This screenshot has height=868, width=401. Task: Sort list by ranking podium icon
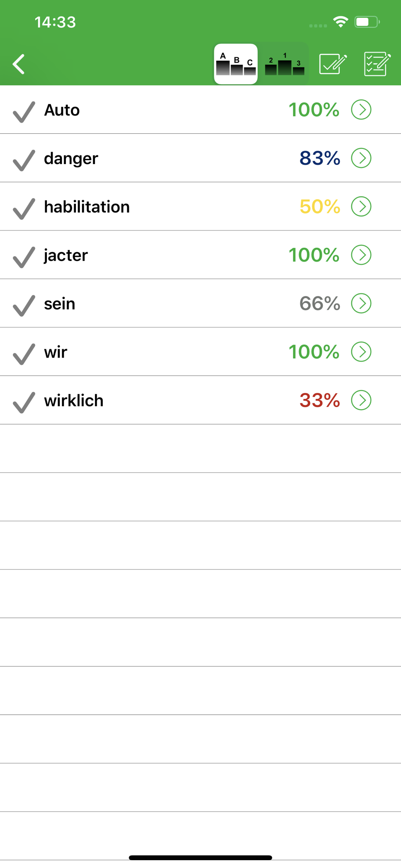tap(284, 64)
